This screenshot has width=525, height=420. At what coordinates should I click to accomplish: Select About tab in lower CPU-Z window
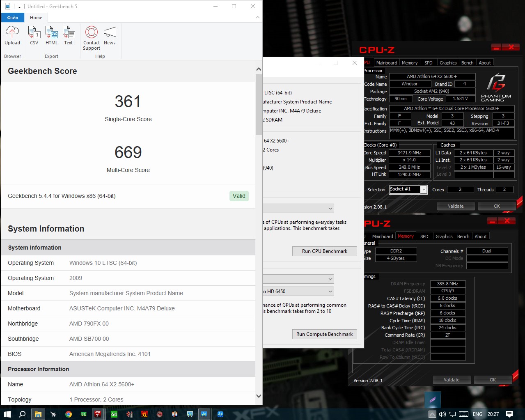tap(481, 236)
